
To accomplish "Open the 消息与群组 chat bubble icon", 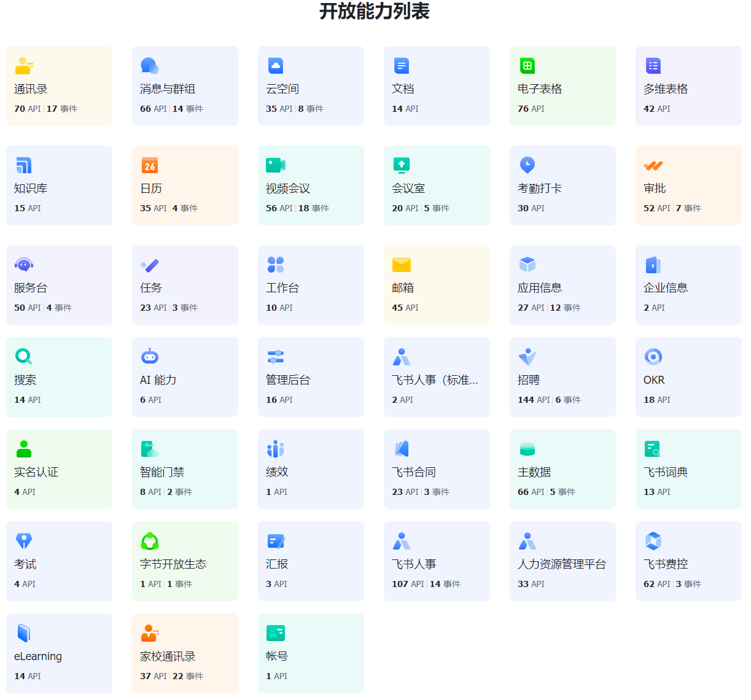I will click(x=149, y=66).
